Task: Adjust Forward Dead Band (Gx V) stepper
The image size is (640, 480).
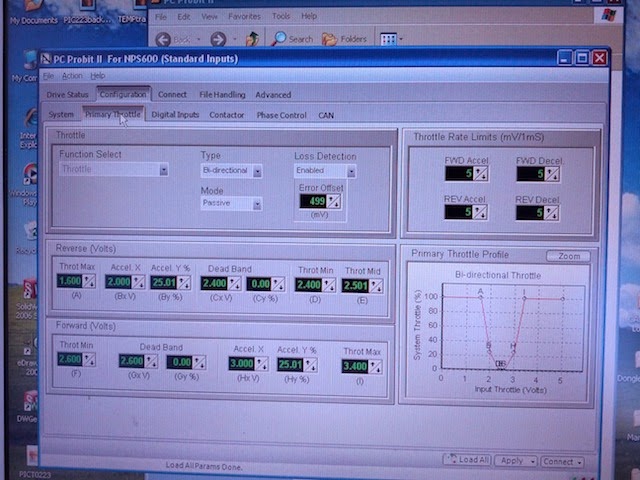Action: pyautogui.click(x=151, y=361)
